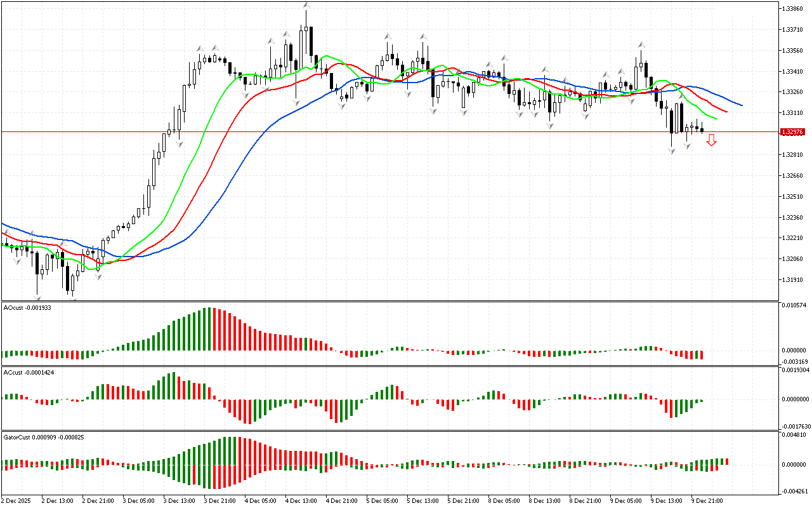Click the red down arrow signal icon
This screenshot has width=812, height=508.
(x=712, y=140)
